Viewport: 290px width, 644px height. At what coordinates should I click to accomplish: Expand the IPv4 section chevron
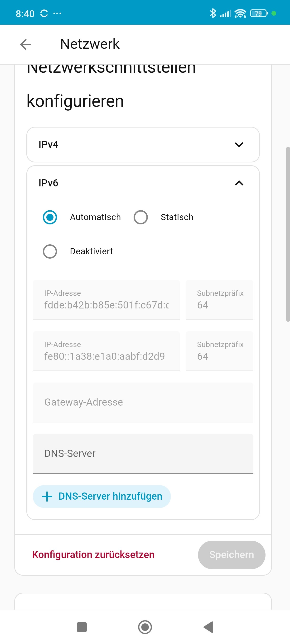pos(239,145)
